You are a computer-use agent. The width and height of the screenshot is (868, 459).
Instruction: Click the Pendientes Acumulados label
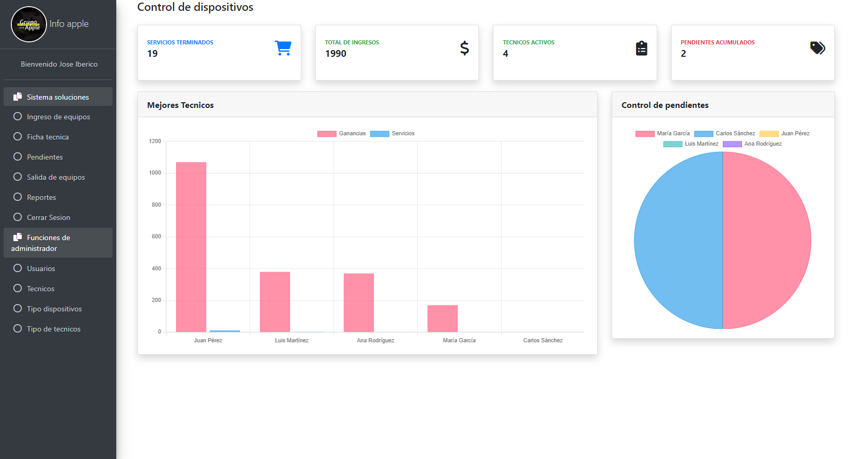point(718,42)
